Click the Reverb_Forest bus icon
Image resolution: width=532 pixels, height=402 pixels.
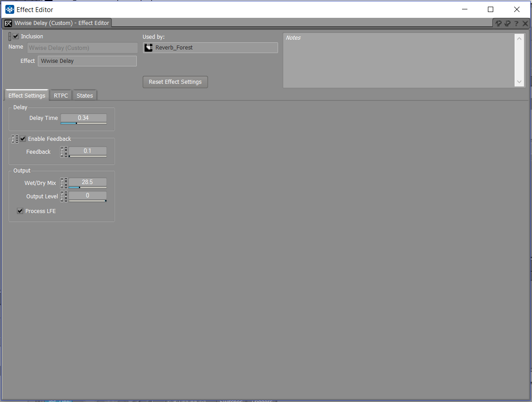click(x=149, y=48)
